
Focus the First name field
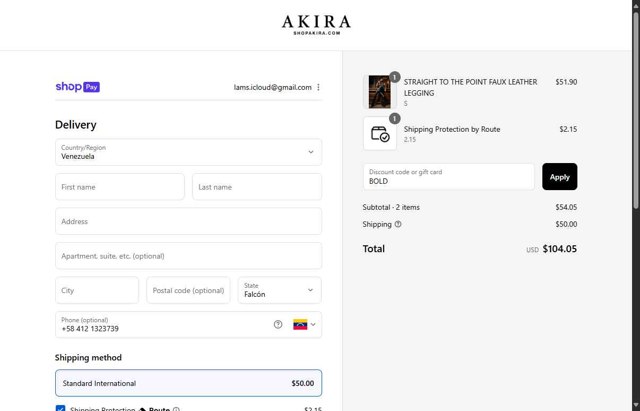[x=120, y=187]
